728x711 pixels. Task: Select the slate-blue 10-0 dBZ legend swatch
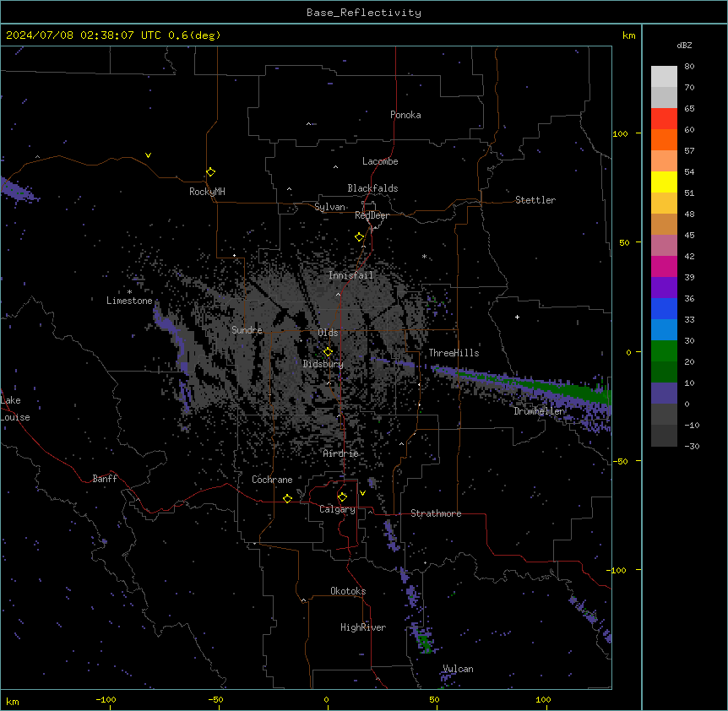pos(664,393)
